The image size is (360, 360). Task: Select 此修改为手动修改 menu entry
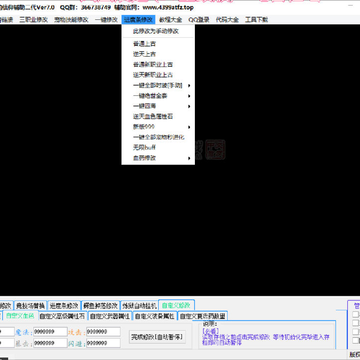158,31
